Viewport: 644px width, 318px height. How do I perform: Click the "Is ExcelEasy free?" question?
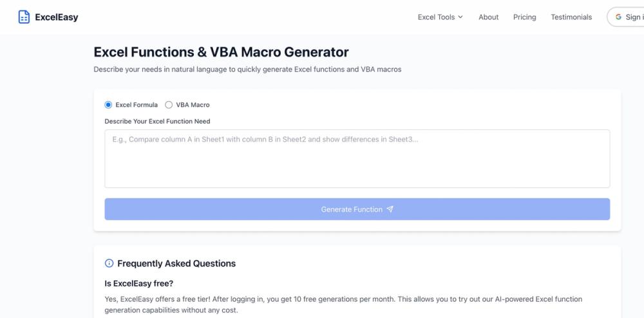[x=139, y=283]
